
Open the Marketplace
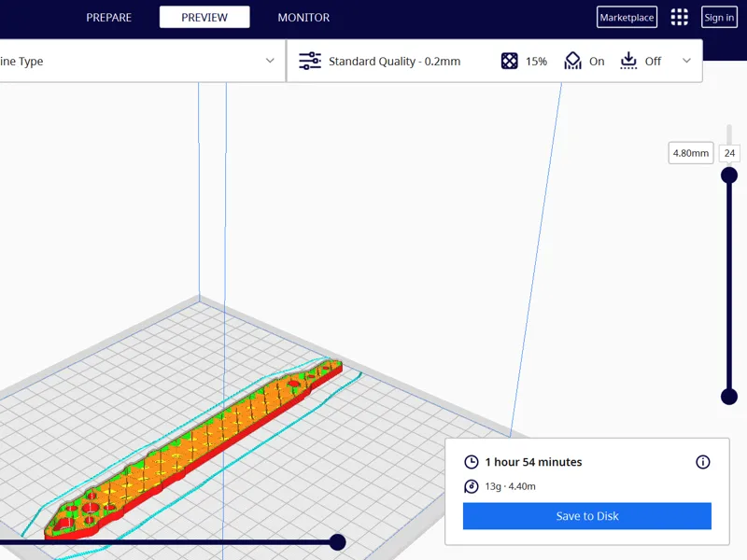(627, 18)
